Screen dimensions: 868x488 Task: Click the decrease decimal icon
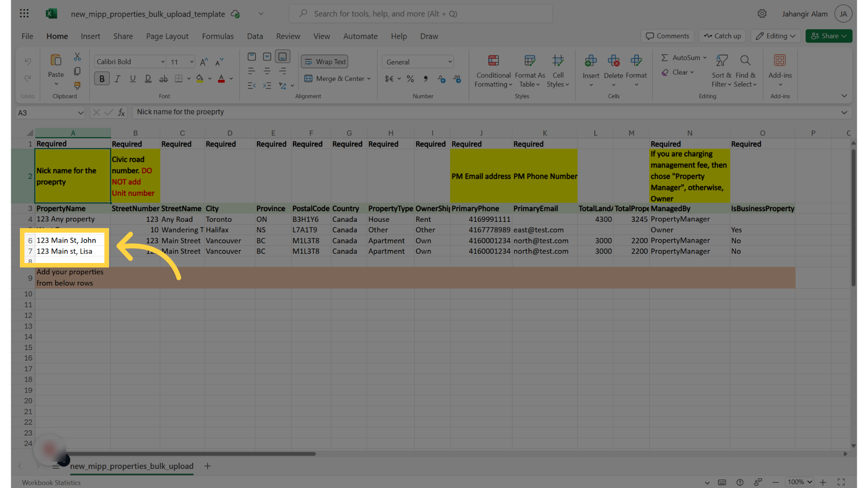[x=457, y=79]
